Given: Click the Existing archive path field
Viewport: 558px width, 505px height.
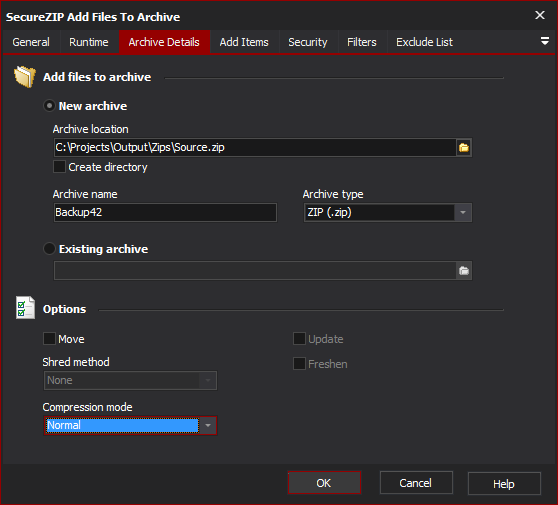Looking at the screenshot, I should pos(255,271).
